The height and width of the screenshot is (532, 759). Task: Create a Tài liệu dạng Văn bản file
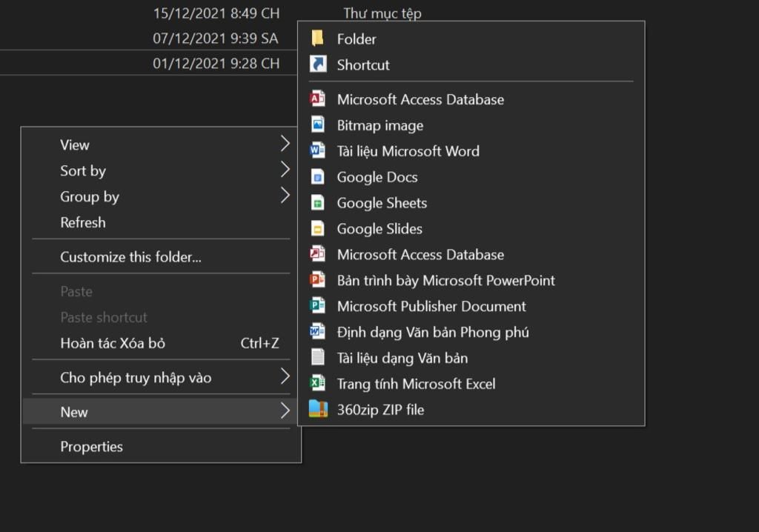(x=402, y=358)
